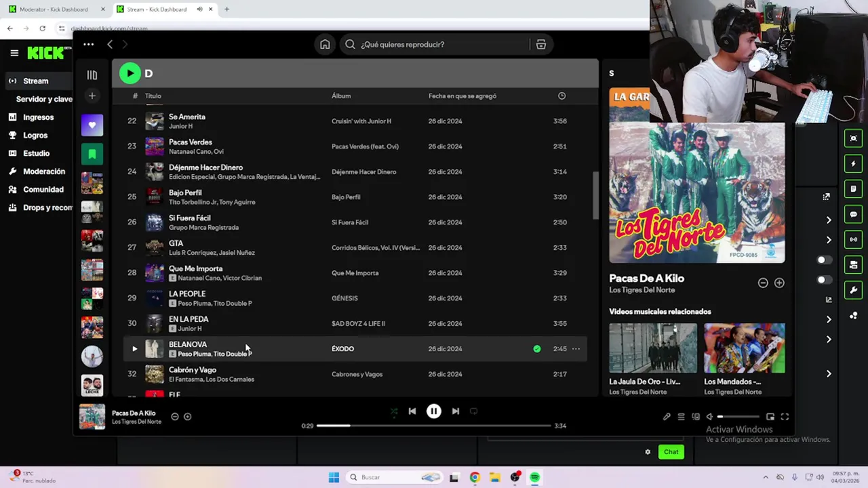Navigate back in Spotify

110,44
